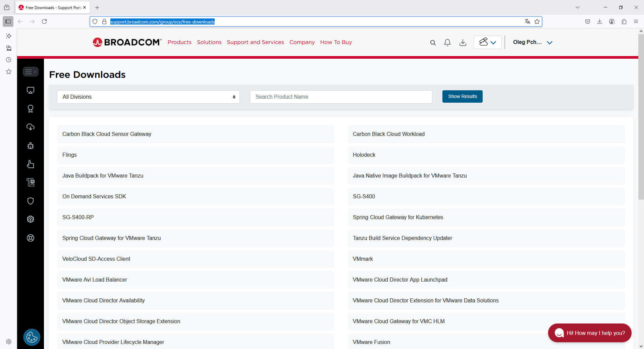Image resolution: width=644 pixels, height=349 pixels.
Task: Expand the cloud division selector dropdown
Action: (x=488, y=42)
